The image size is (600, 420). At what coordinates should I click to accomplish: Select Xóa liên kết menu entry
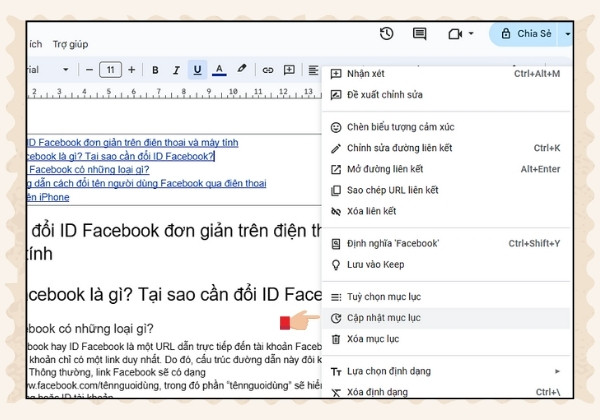pyautogui.click(x=445, y=211)
